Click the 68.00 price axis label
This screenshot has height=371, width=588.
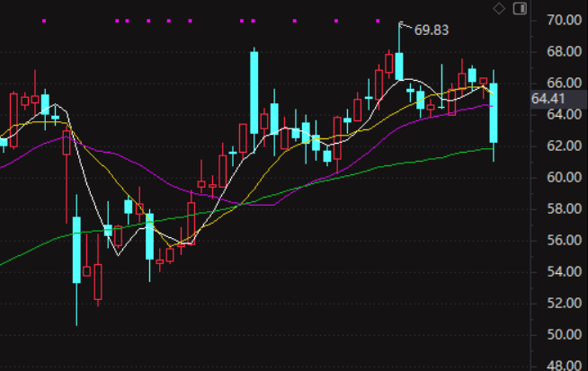coord(564,51)
